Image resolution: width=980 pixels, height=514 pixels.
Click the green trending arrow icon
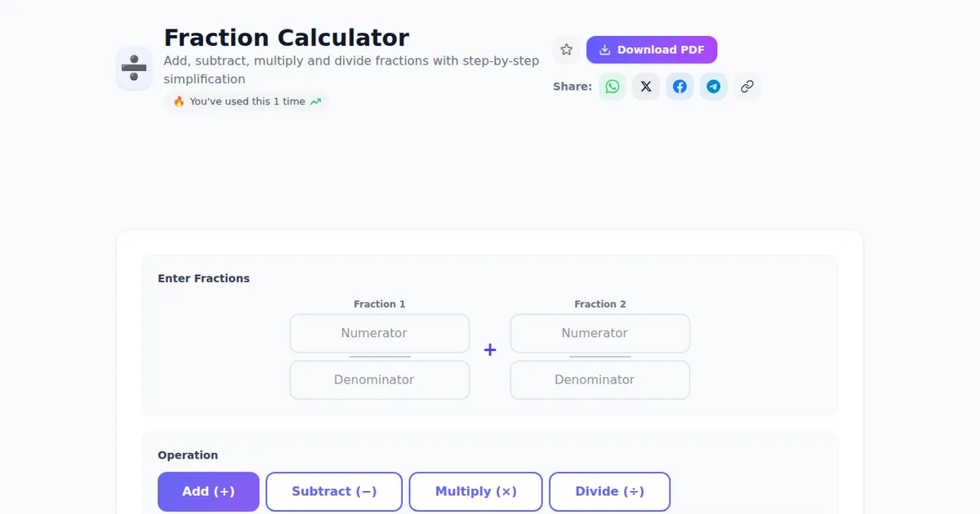tap(315, 102)
